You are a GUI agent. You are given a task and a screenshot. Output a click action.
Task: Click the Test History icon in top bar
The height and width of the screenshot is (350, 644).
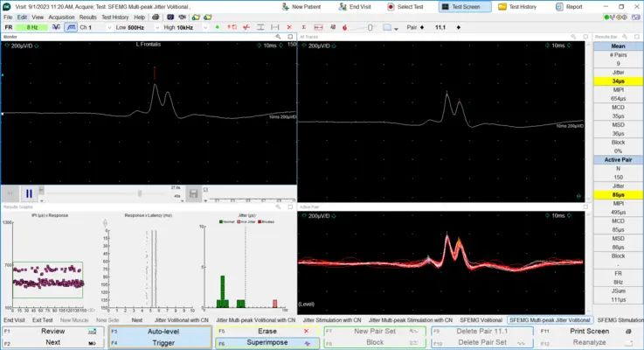coord(504,6)
